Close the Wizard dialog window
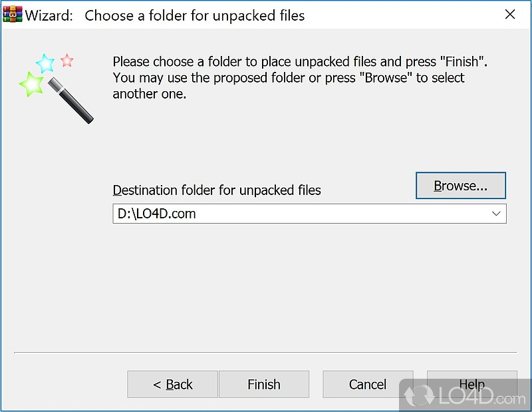 click(x=509, y=15)
